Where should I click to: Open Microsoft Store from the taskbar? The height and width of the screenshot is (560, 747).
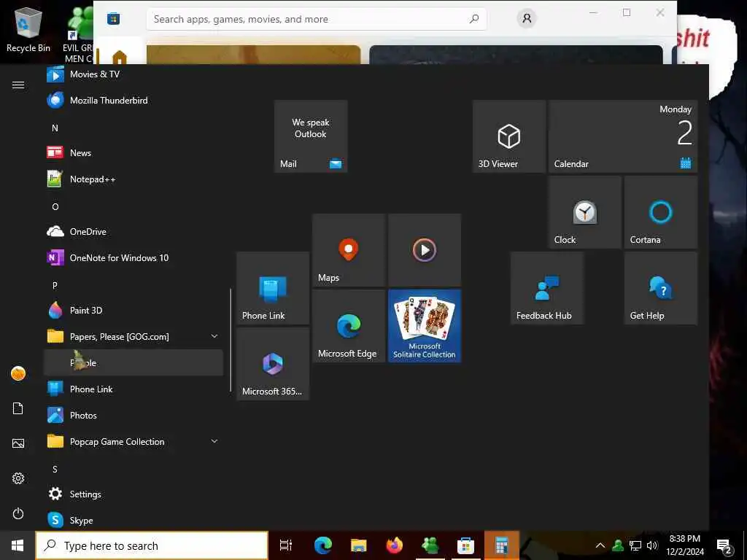click(465, 545)
